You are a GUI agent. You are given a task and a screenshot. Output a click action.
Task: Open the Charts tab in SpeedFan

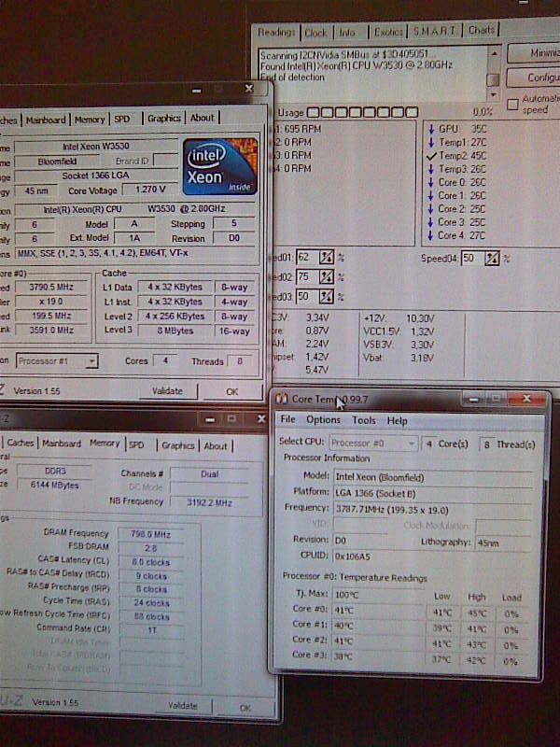481,30
